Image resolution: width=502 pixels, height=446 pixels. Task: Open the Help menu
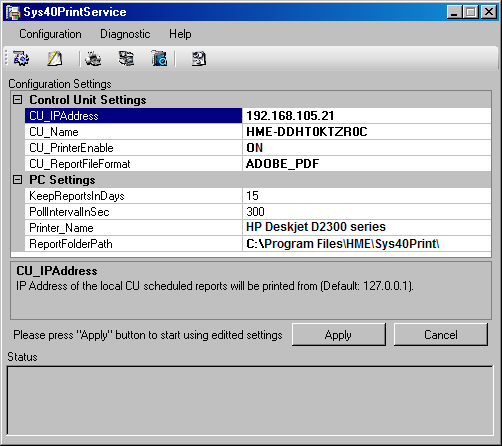[x=180, y=34]
